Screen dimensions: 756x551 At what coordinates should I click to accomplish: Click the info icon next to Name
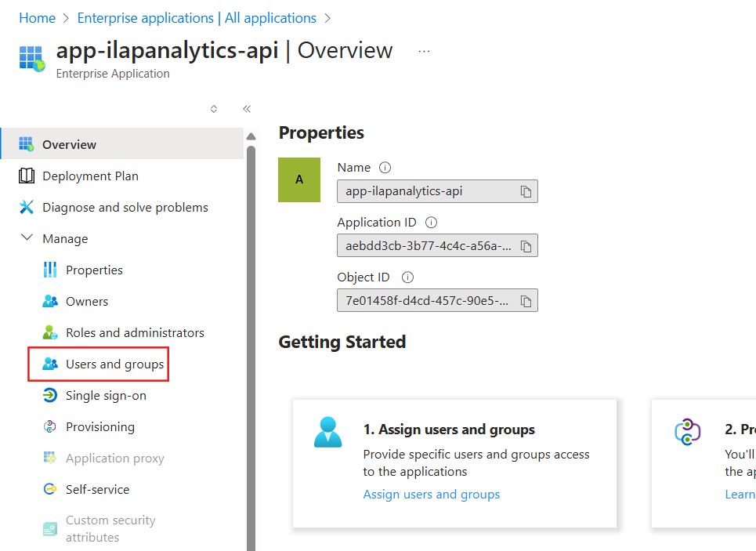click(x=385, y=168)
